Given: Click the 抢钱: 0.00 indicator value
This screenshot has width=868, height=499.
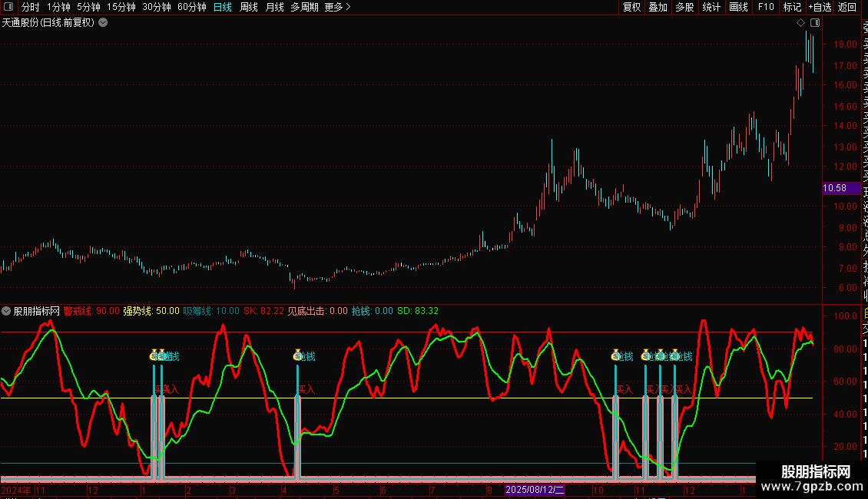Looking at the screenshot, I should tap(372, 311).
